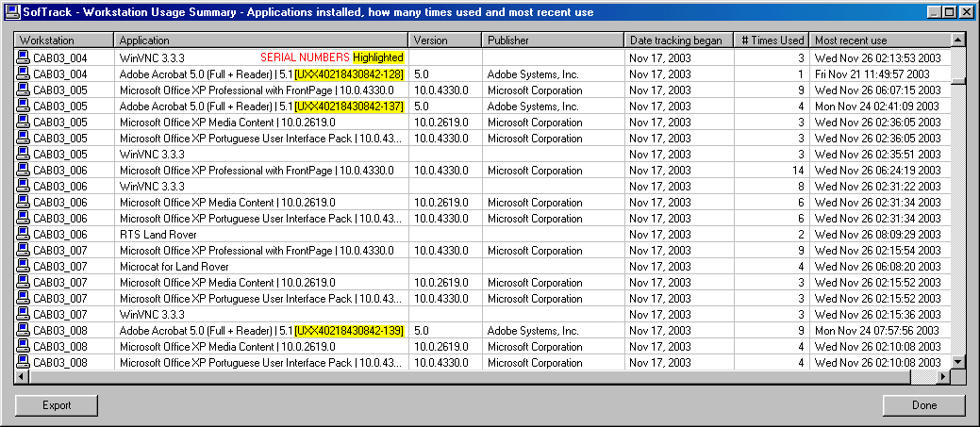Sort by Publisher column header
The width and height of the screenshot is (980, 427).
[x=553, y=41]
